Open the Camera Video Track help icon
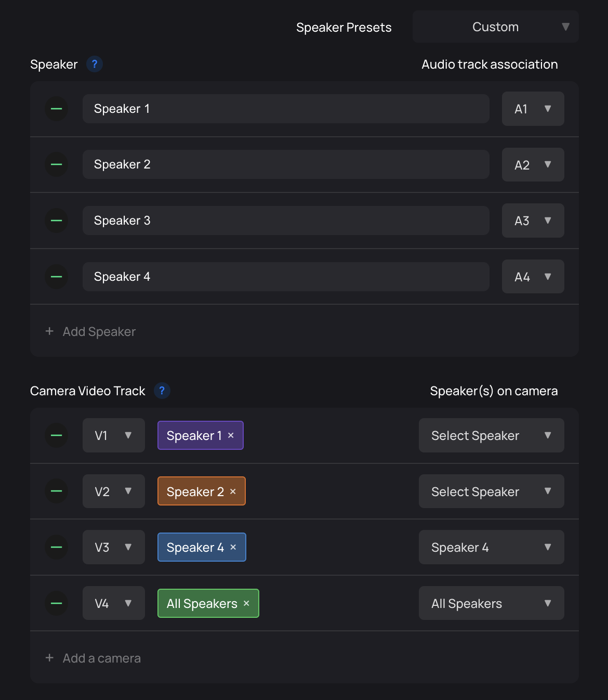 (162, 391)
